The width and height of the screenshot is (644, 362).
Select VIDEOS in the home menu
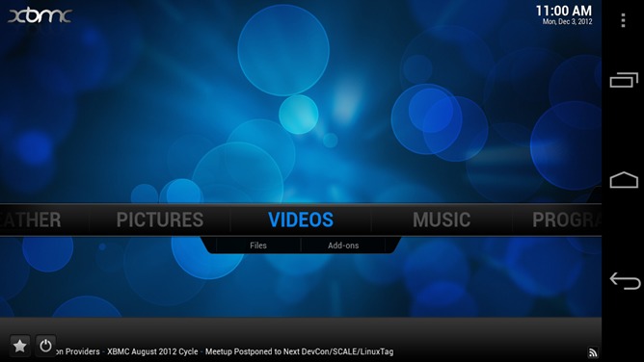click(x=301, y=220)
